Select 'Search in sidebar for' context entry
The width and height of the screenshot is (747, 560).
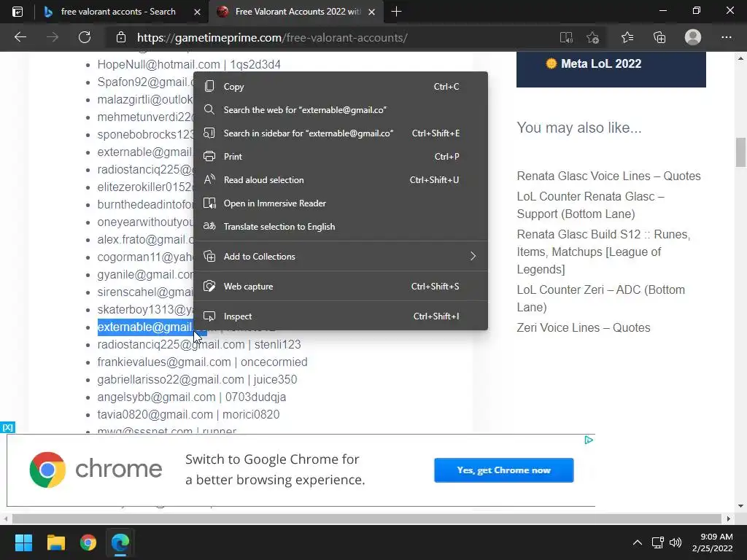[341, 133]
